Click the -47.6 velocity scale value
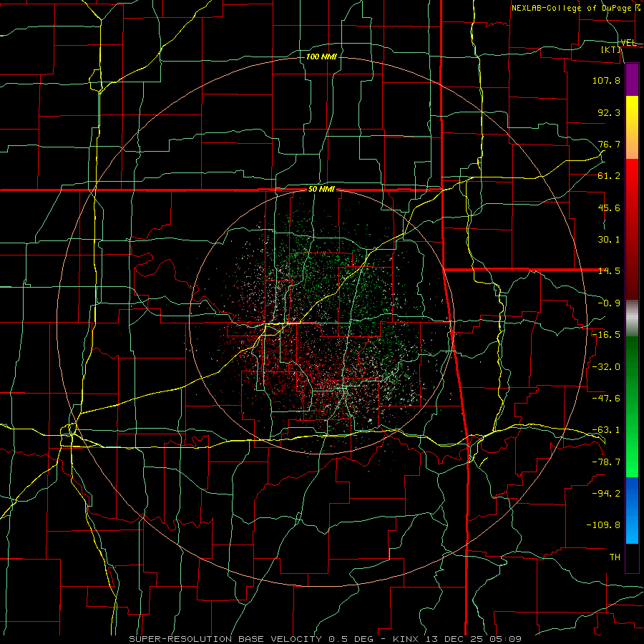The height and width of the screenshot is (644, 644). [x=606, y=399]
